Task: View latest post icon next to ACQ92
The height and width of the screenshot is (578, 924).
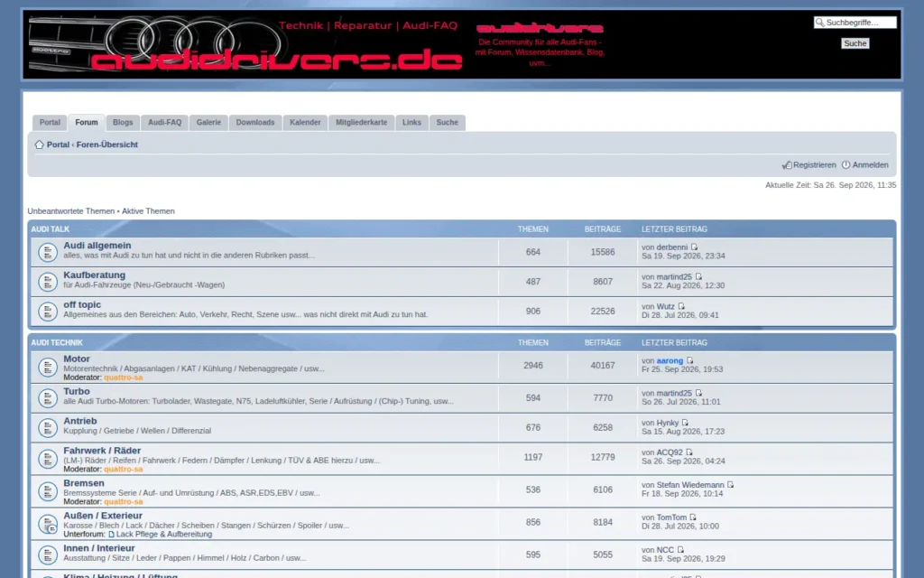Action: pos(688,452)
